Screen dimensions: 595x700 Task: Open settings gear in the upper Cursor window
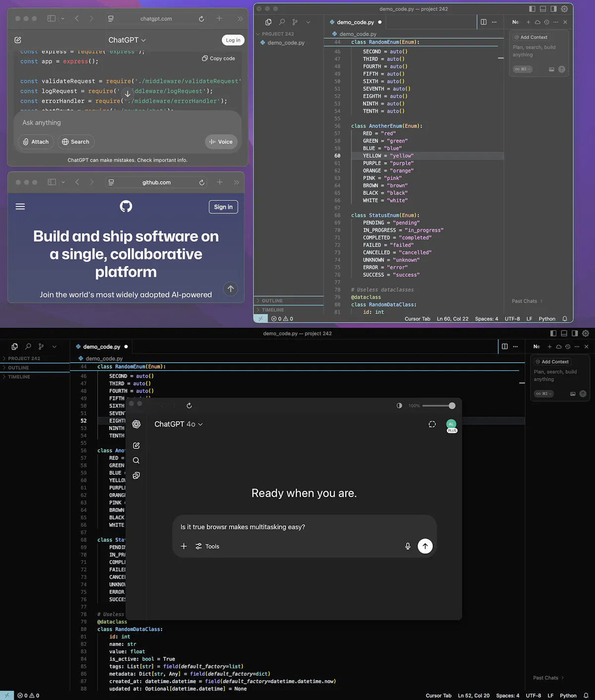pyautogui.click(x=564, y=9)
